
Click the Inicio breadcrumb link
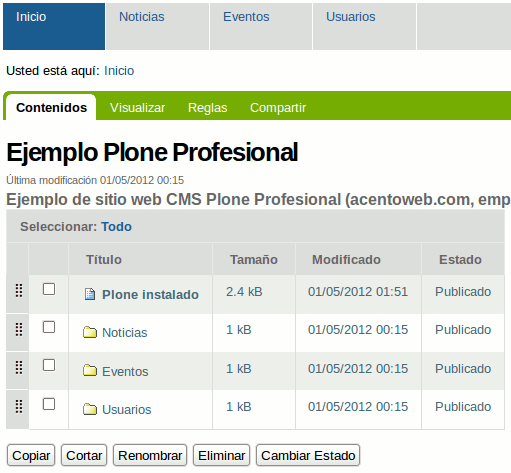119,71
